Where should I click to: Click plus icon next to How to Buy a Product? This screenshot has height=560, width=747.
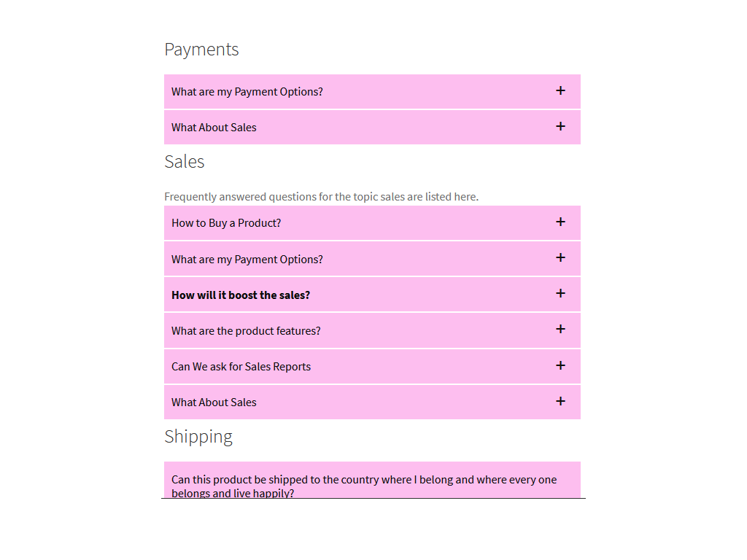point(560,222)
